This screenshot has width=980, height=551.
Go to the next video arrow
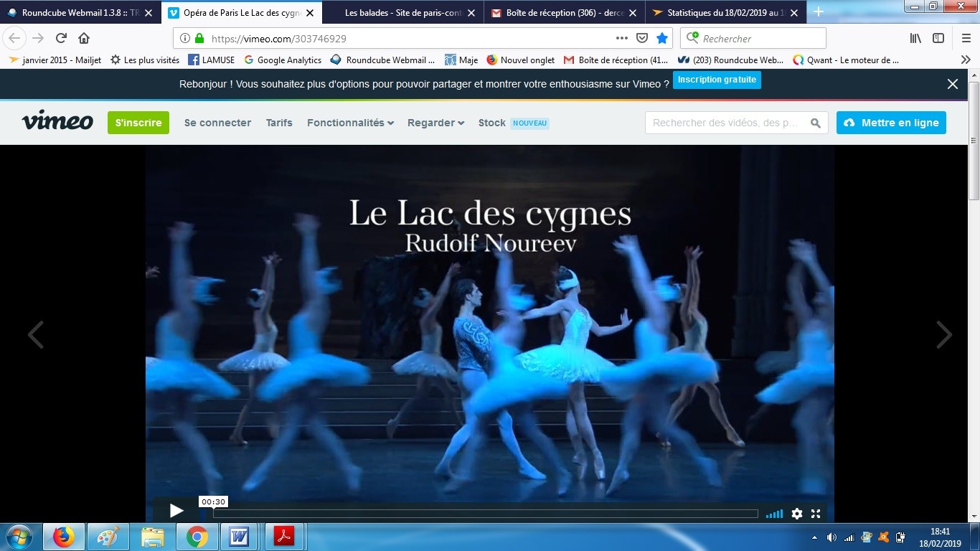click(944, 334)
